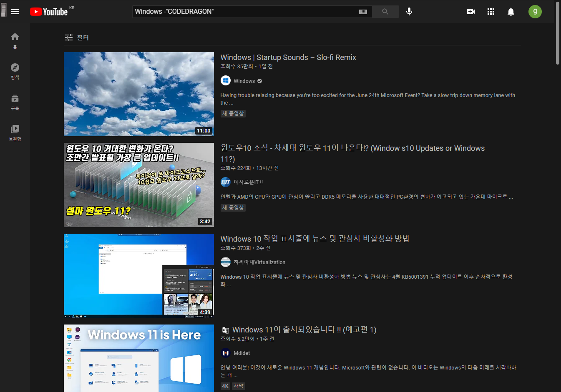Click the 조회수 5.2만회 • 1주 전 text
561x392 pixels.
(x=247, y=339)
